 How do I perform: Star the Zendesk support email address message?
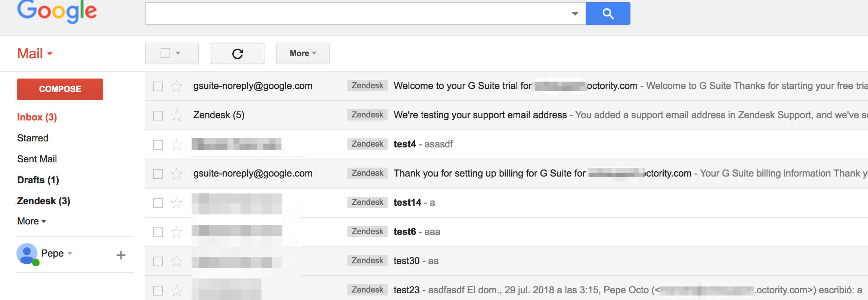[x=177, y=116]
